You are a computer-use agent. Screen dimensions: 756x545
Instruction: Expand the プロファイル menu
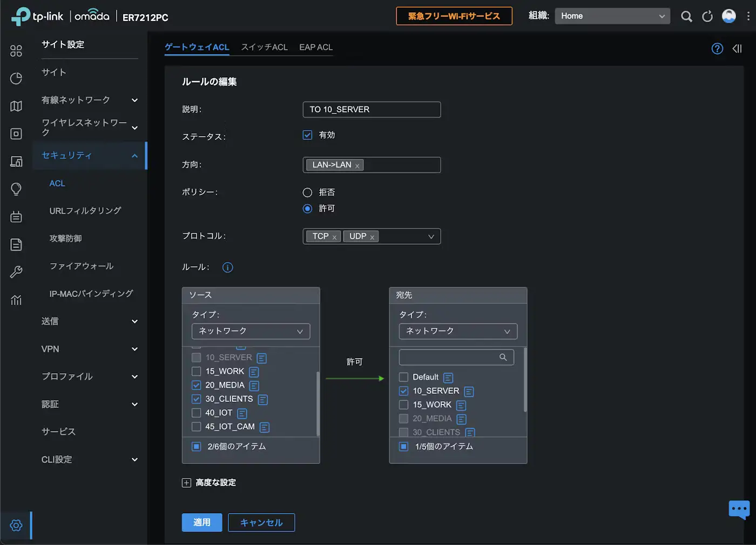coord(90,376)
